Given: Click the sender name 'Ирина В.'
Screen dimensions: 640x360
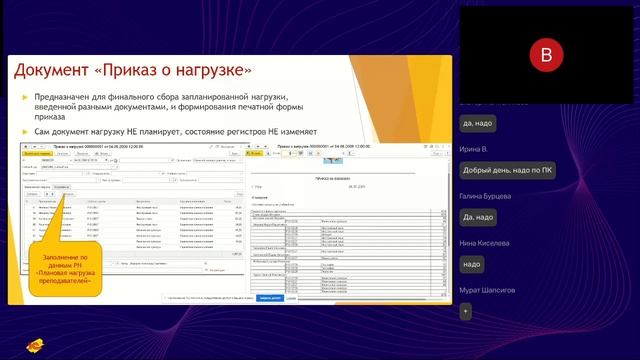Looking at the screenshot, I should [473, 149].
